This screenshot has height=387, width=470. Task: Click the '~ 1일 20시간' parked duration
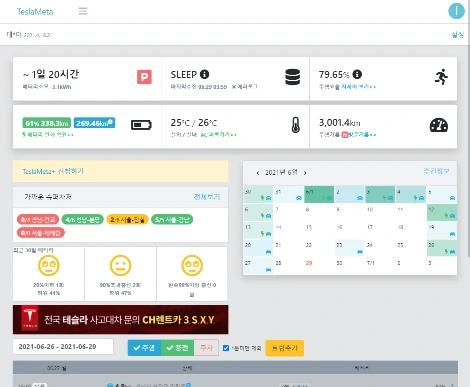pos(51,74)
